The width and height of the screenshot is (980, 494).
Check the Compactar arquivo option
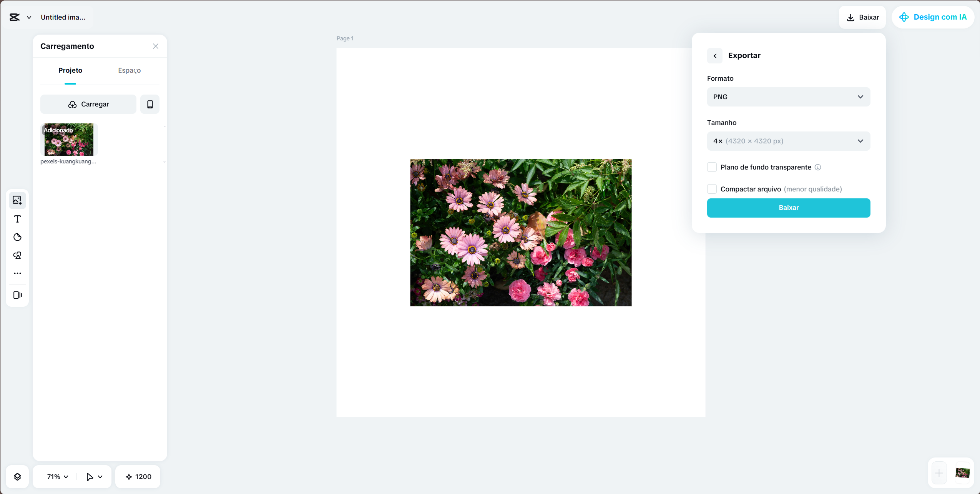[x=712, y=189]
